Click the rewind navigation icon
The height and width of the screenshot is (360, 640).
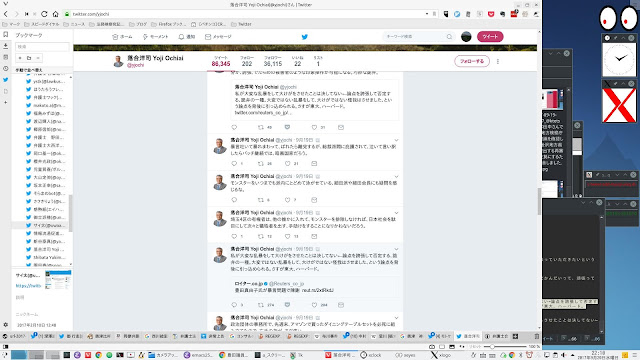pyautogui.click(x=27, y=14)
